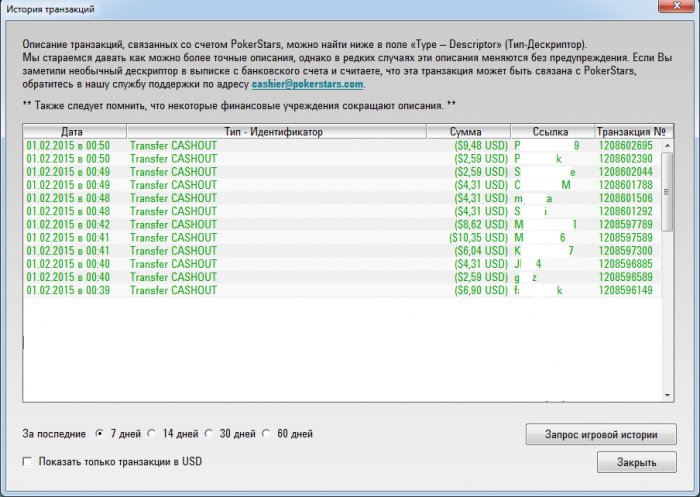Image resolution: width=700 pixels, height=497 pixels.
Task: Select transaction row 1208597789
Action: tap(342, 225)
